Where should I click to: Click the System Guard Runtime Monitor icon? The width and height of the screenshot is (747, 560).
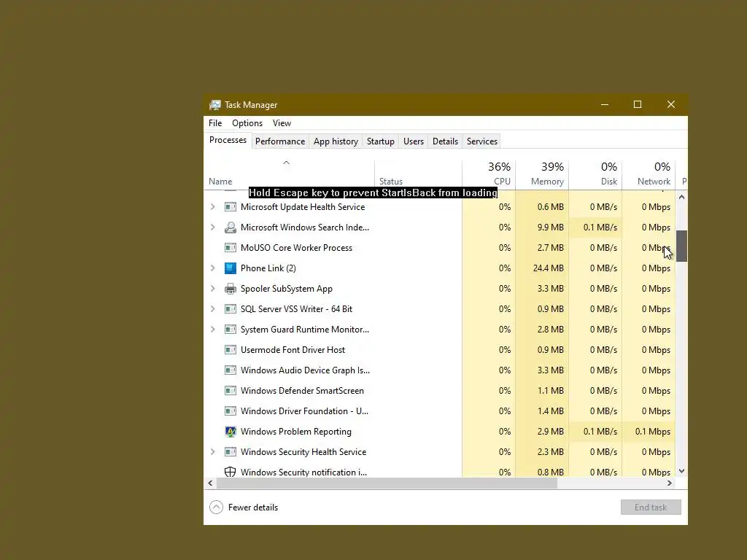pyautogui.click(x=230, y=330)
